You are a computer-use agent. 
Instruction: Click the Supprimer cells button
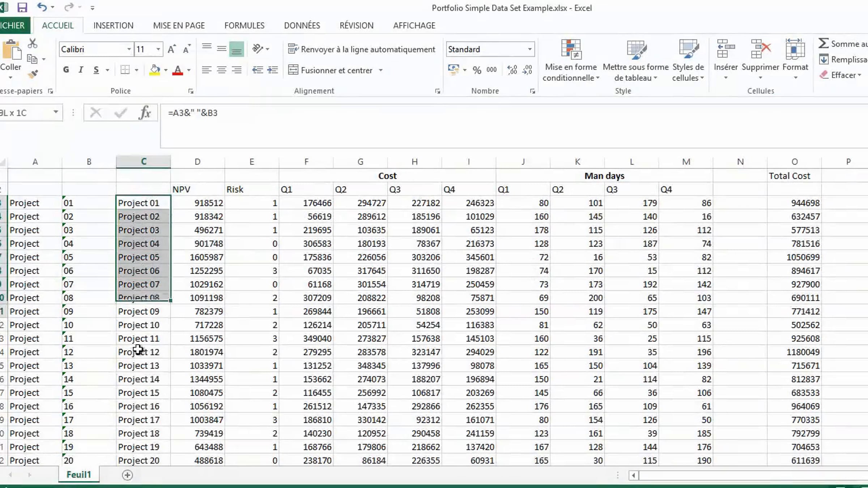760,60
